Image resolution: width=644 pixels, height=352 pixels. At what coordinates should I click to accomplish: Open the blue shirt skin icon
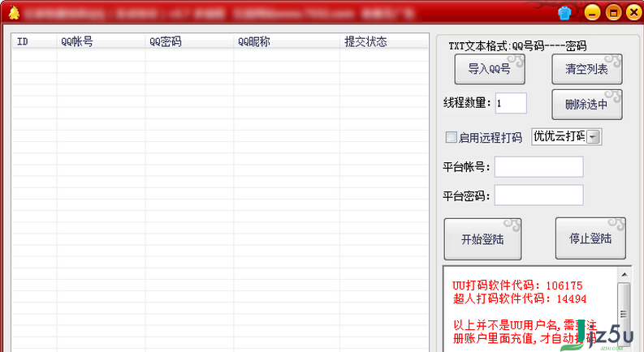[x=564, y=13]
